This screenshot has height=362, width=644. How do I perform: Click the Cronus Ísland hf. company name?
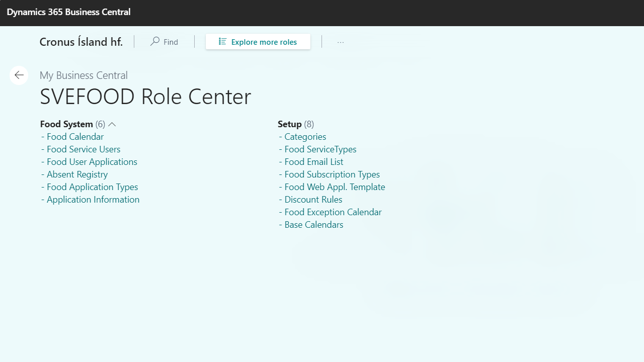click(x=81, y=42)
